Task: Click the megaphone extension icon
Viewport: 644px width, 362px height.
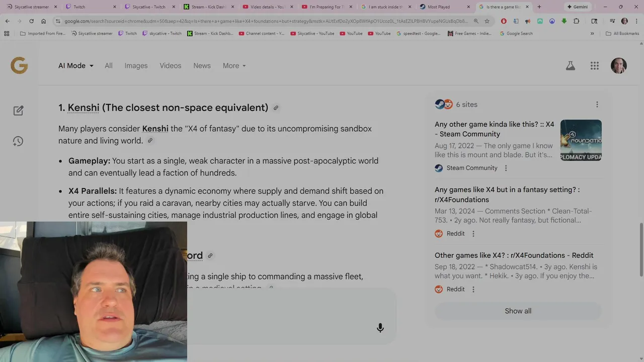Action: click(528, 21)
